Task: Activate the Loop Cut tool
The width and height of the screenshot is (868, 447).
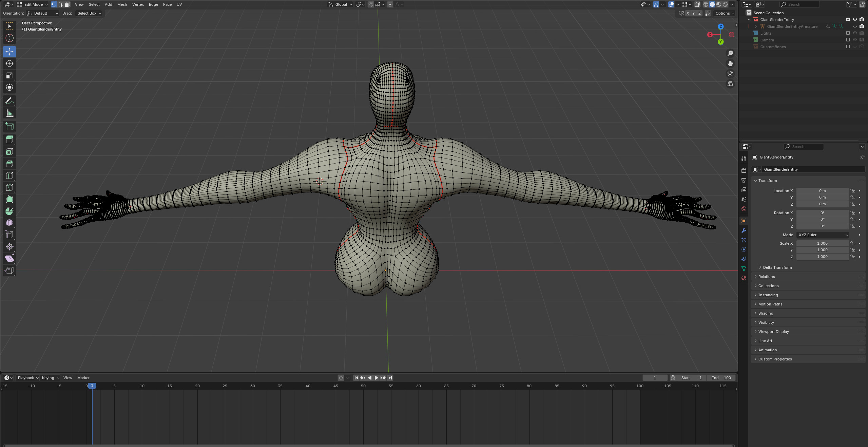Action: point(9,175)
